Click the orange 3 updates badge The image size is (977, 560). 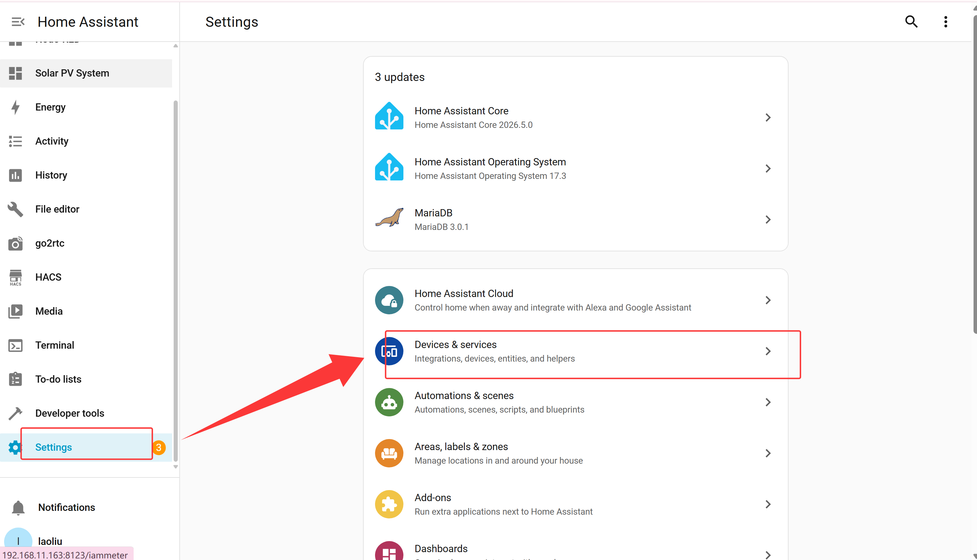click(x=159, y=447)
